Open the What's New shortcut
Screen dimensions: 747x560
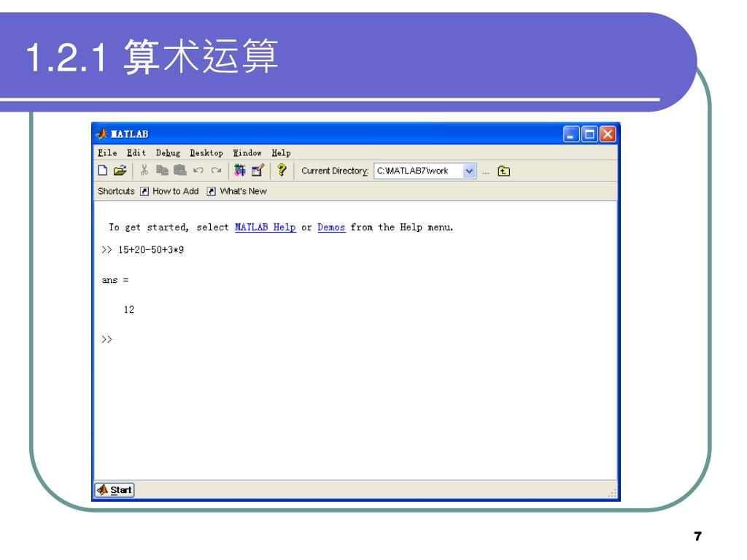point(237,191)
